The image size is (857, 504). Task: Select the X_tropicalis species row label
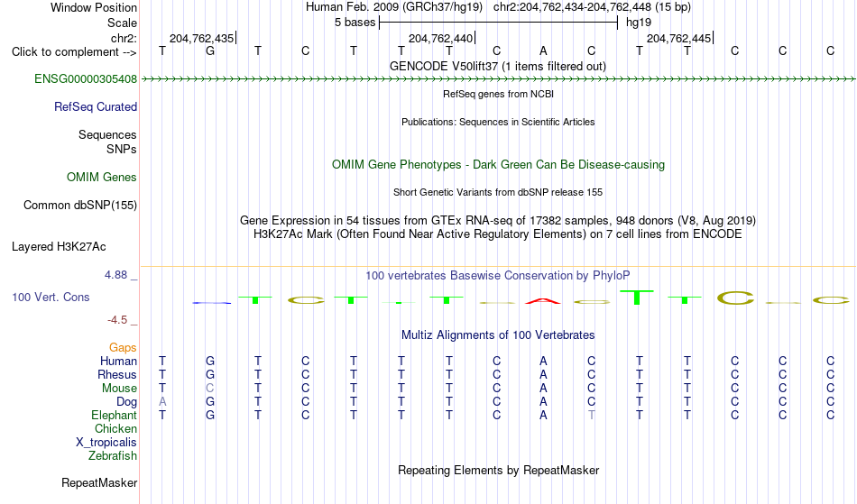coord(106,443)
